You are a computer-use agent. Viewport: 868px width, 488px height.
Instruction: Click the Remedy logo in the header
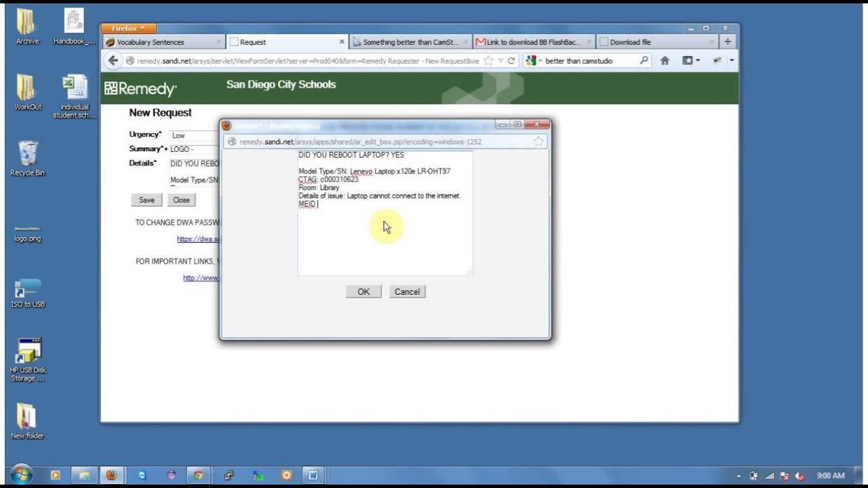pyautogui.click(x=140, y=89)
